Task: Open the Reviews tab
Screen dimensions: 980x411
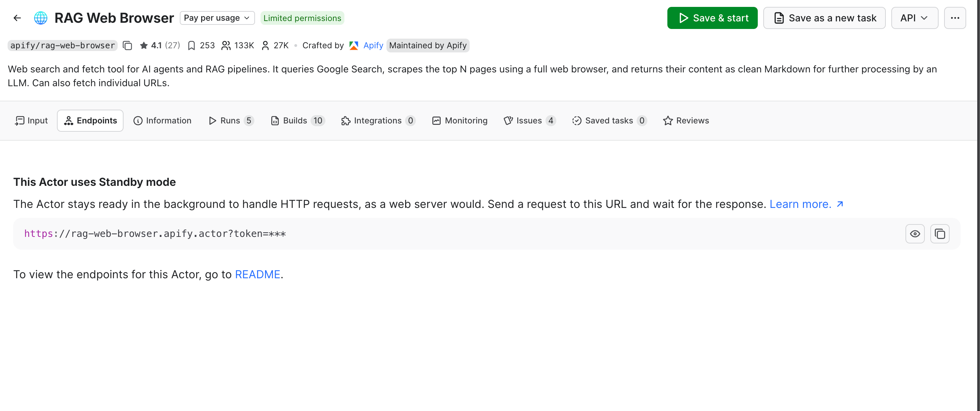Action: (x=686, y=121)
